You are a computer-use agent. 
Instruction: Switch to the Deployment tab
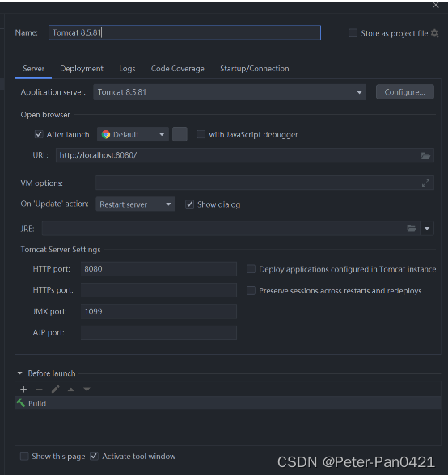pyautogui.click(x=82, y=69)
